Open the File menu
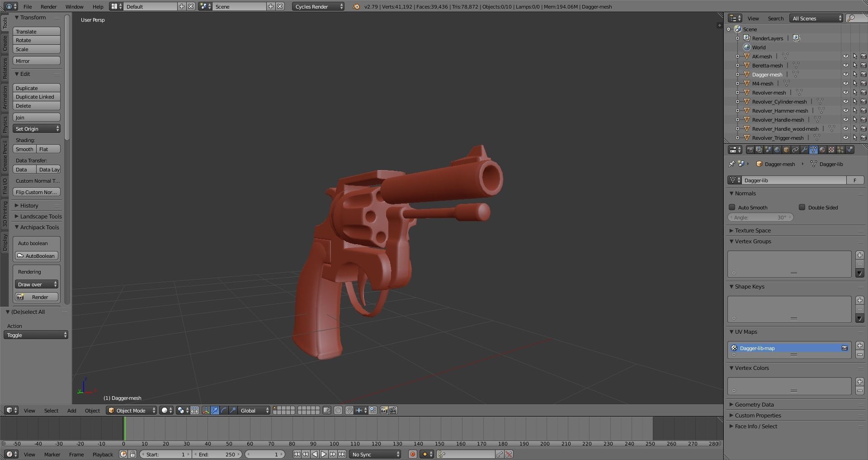Viewport: 868px width, 460px height. (28, 6)
